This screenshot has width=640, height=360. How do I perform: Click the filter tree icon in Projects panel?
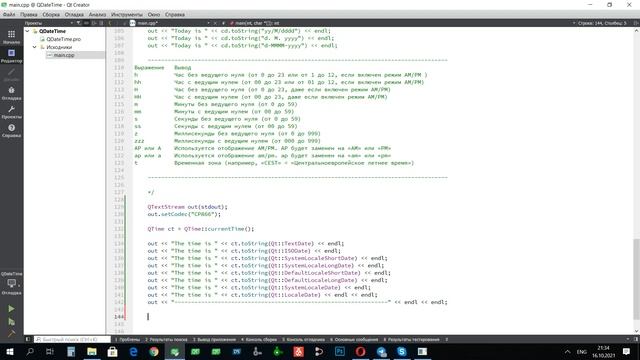79,23
